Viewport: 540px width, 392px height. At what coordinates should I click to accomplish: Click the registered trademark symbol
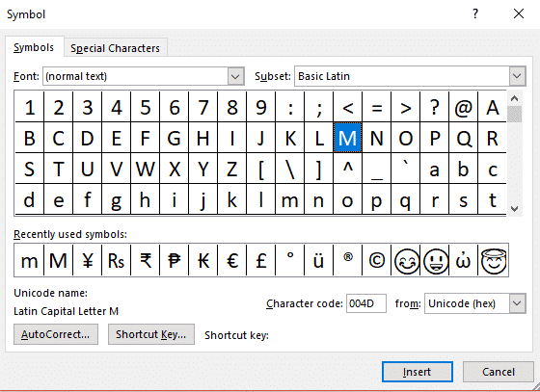348,260
